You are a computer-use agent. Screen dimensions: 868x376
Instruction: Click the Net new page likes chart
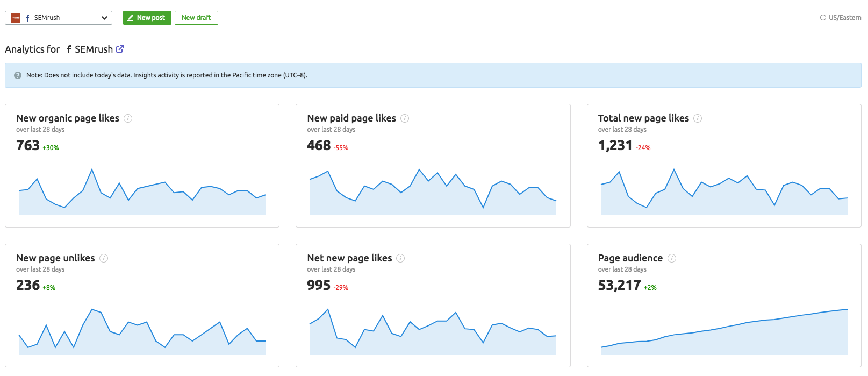433,332
